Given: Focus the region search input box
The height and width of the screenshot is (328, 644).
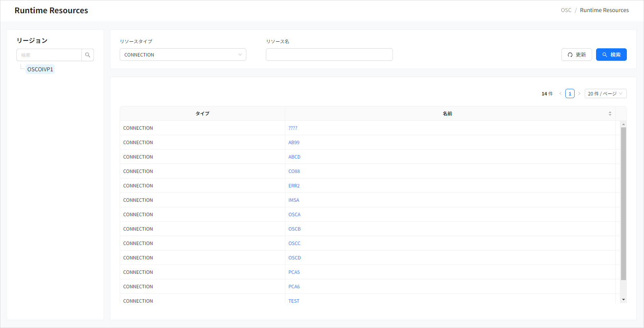Looking at the screenshot, I should tap(49, 55).
